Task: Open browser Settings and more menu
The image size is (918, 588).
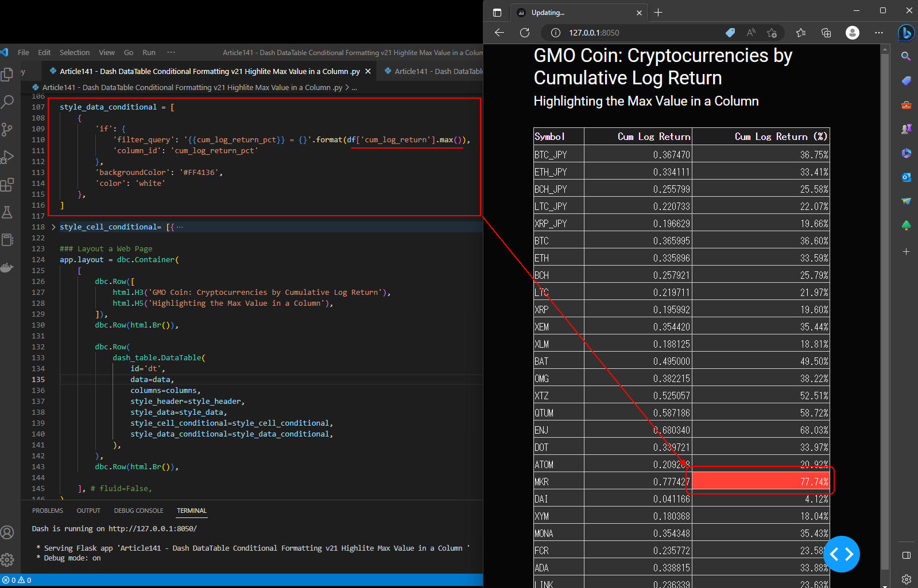Action: click(x=879, y=33)
